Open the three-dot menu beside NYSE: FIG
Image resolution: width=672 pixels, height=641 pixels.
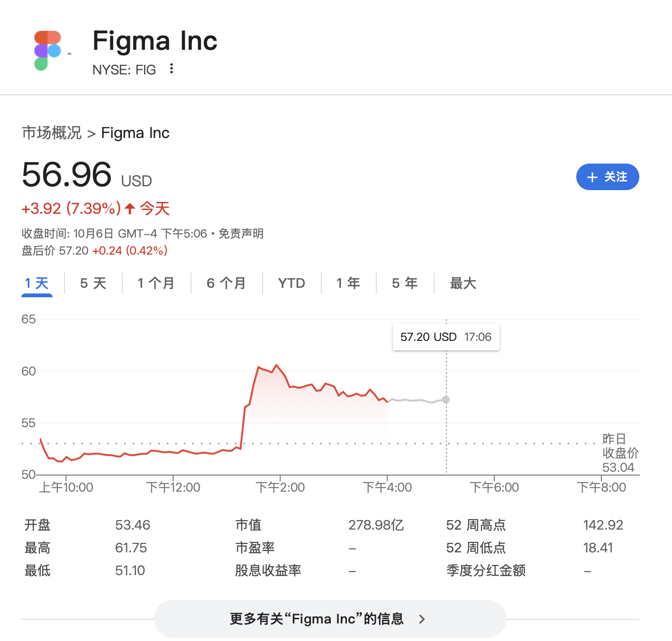pos(172,69)
